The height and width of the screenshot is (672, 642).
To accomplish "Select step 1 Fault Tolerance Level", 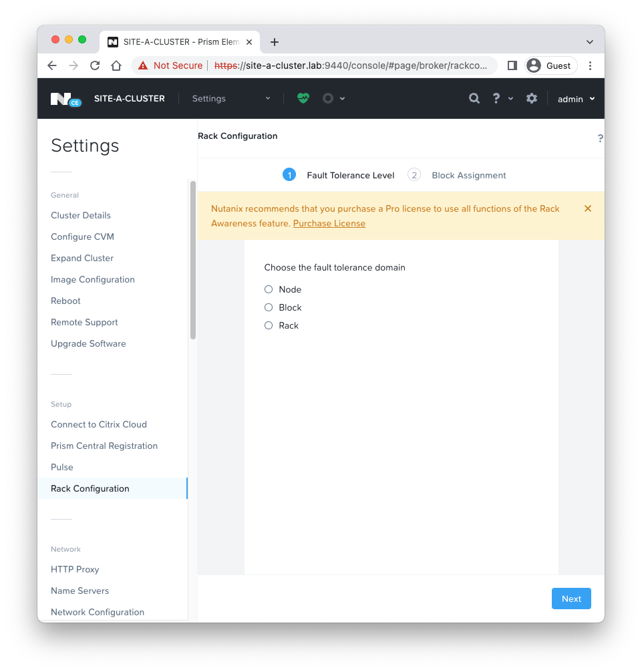I will click(339, 175).
